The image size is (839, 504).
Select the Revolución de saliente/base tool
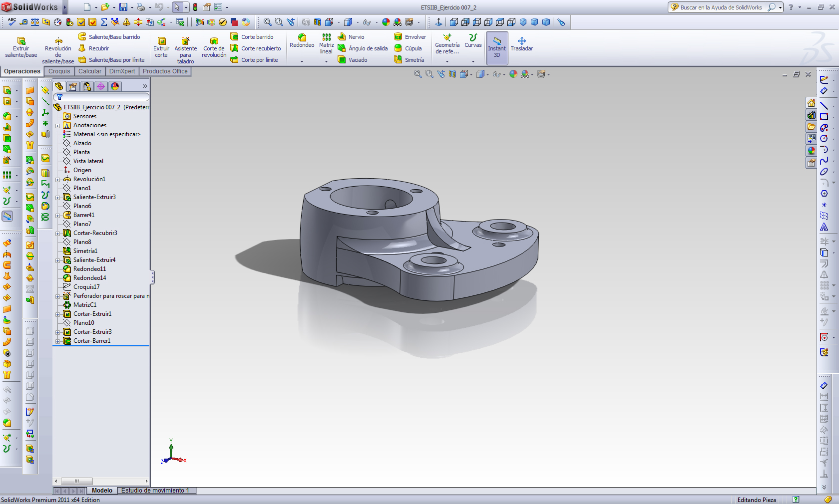coord(58,50)
